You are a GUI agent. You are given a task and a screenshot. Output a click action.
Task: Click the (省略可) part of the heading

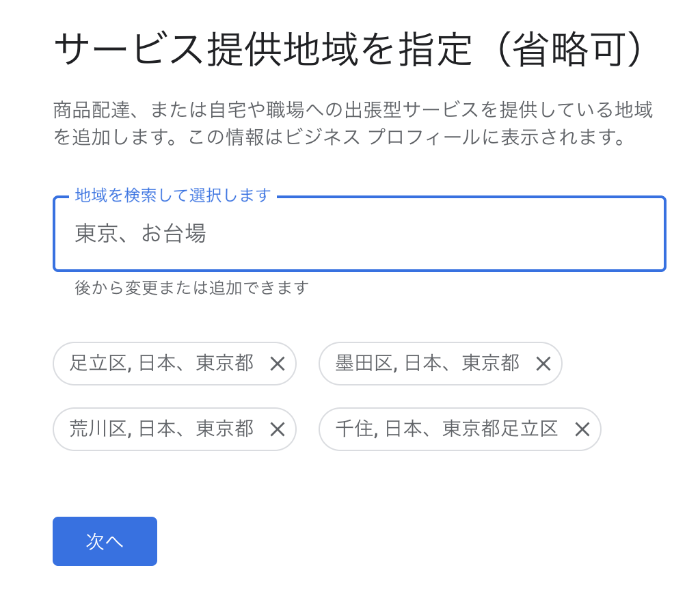pyautogui.click(x=570, y=49)
